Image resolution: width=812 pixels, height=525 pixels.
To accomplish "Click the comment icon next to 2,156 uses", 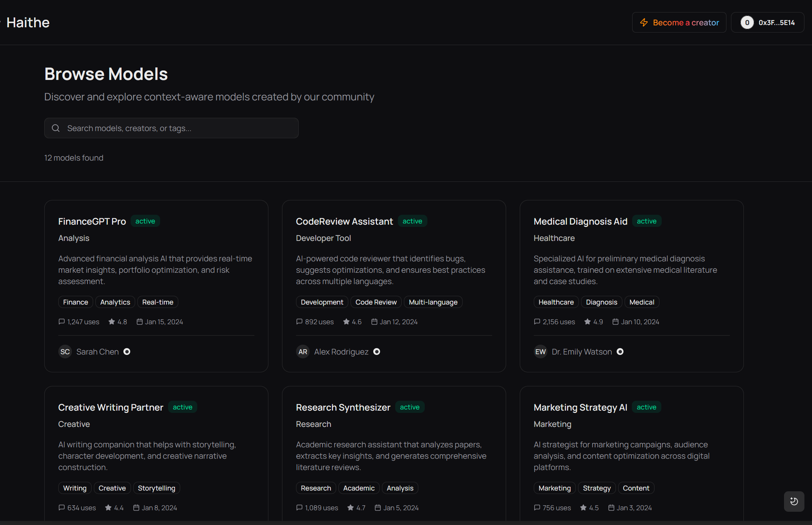I will 537,322.
